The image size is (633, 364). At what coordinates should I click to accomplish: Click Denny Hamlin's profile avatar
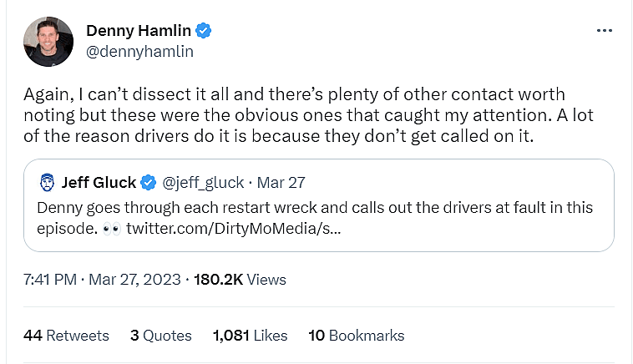[x=49, y=42]
